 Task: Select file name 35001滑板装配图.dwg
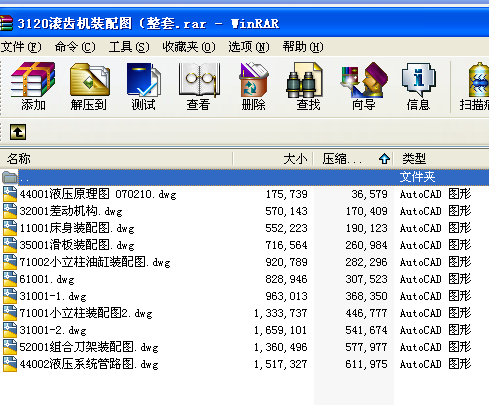[x=77, y=245]
